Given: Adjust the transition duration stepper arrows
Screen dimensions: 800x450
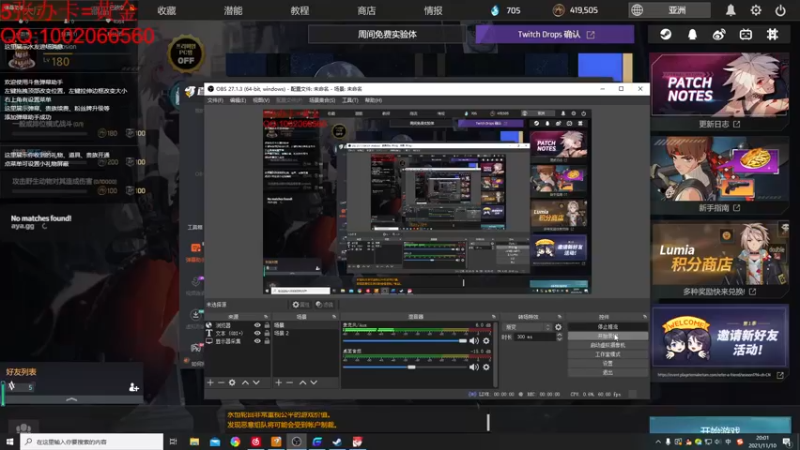Looking at the screenshot, I should 559,337.
